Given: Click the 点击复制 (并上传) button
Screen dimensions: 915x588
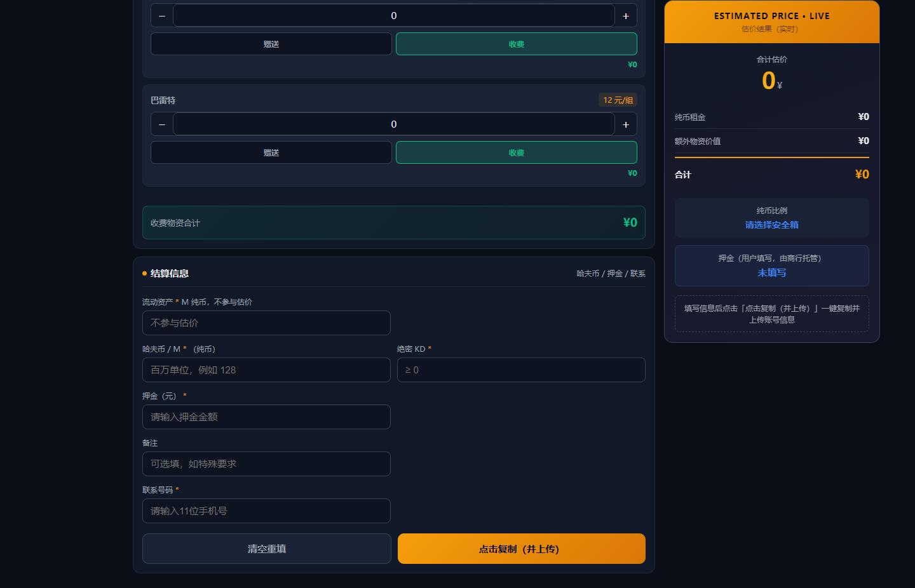Looking at the screenshot, I should [x=522, y=549].
